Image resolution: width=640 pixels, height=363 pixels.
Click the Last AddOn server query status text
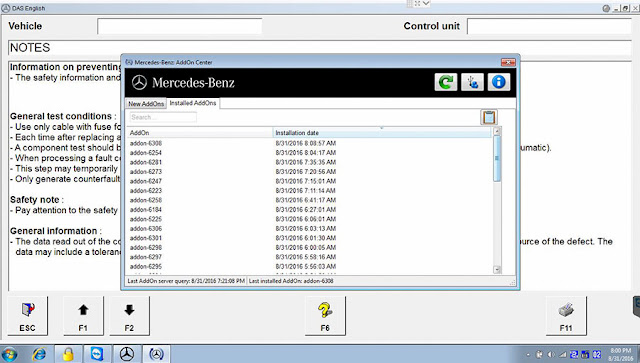[x=186, y=281]
